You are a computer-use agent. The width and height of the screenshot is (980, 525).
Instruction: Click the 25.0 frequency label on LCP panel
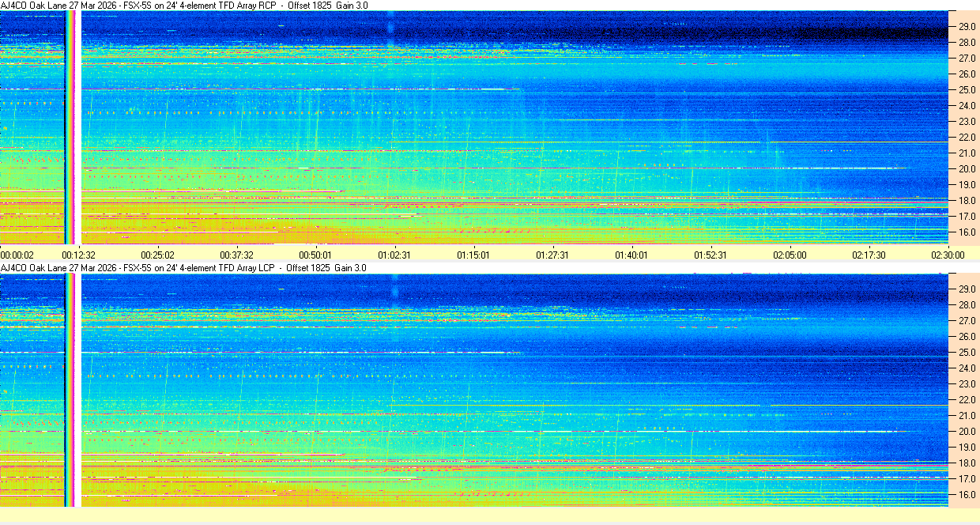tap(967, 353)
